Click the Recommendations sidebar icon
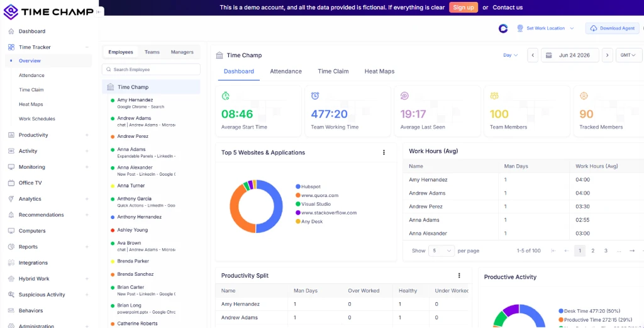Screen dimensions: 644x328 coord(11,215)
